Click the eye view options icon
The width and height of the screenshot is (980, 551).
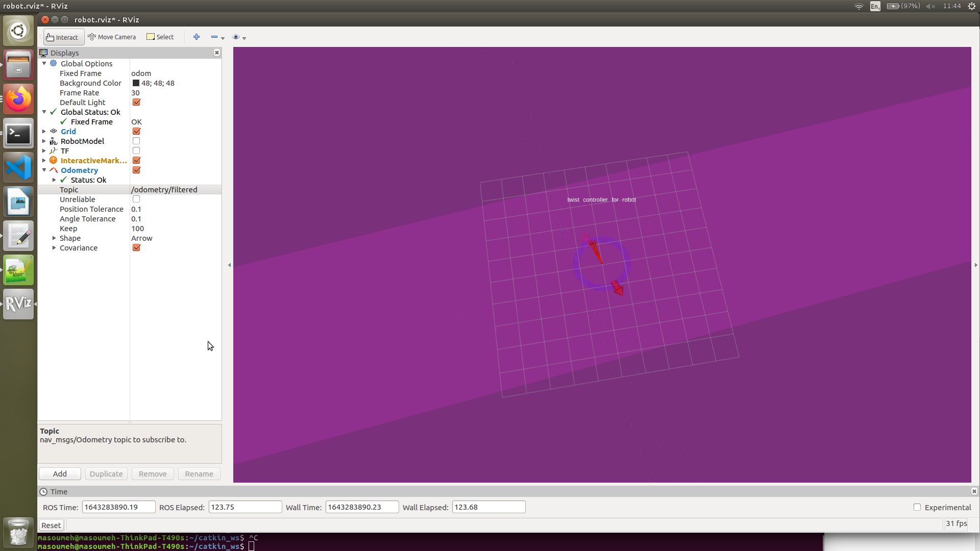(236, 37)
